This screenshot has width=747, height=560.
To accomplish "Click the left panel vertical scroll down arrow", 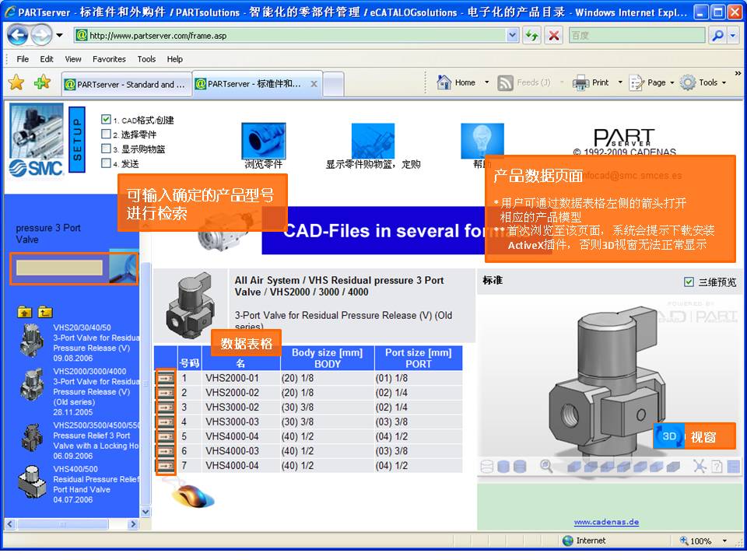I will (146, 512).
